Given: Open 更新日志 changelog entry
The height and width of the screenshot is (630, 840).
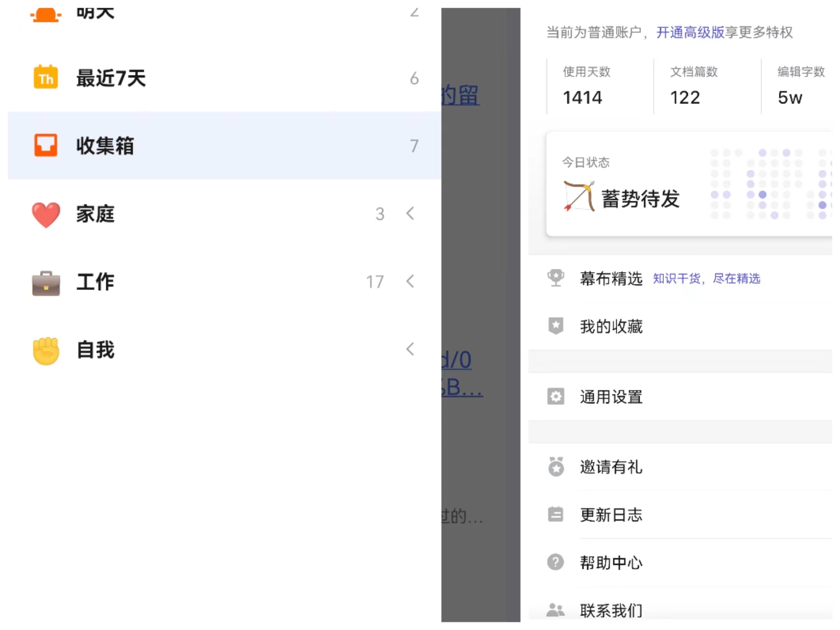Looking at the screenshot, I should pos(611,515).
